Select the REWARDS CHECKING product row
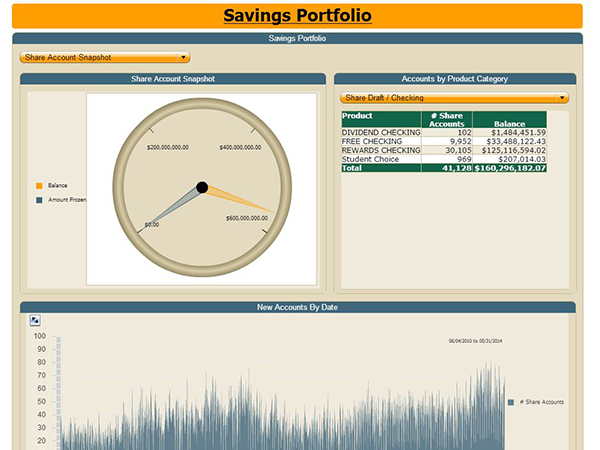The width and height of the screenshot is (600, 450). pyautogui.click(x=380, y=150)
